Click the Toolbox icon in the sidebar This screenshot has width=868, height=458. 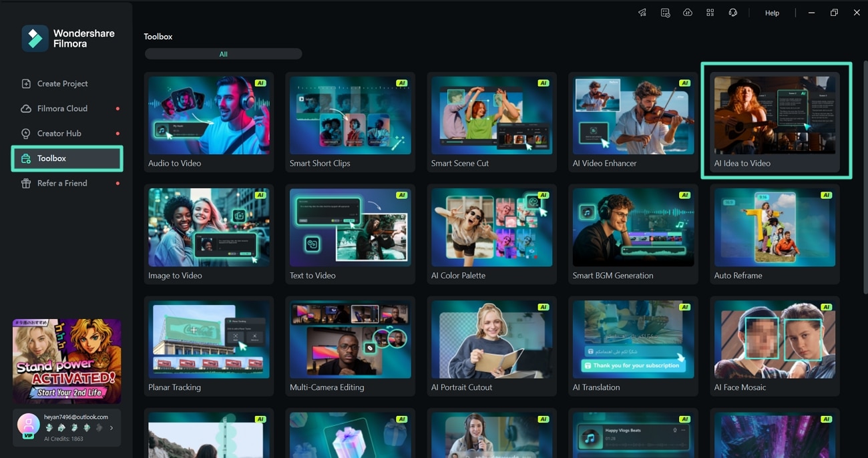[x=26, y=158]
